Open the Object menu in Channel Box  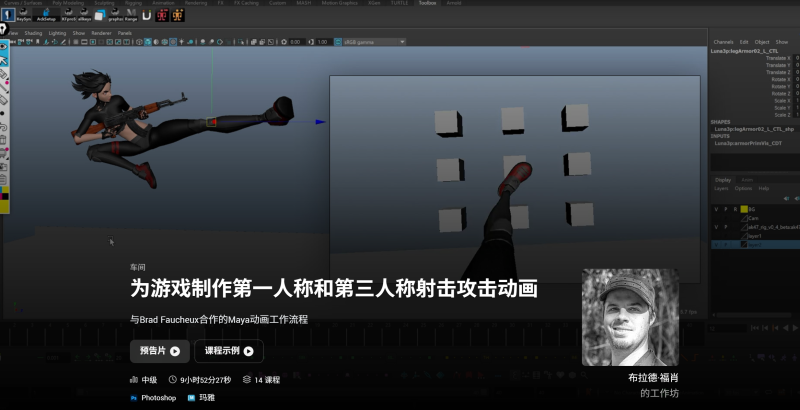click(762, 42)
